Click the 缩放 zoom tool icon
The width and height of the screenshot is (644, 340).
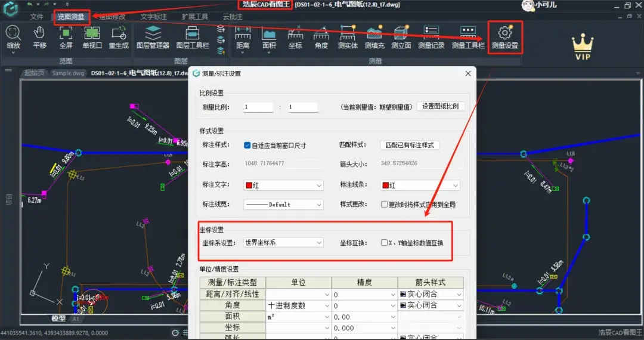13,33
